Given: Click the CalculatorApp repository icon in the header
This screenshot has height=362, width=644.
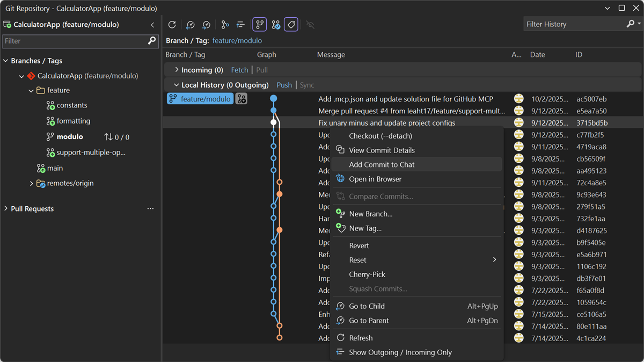Looking at the screenshot, I should click(7, 24).
